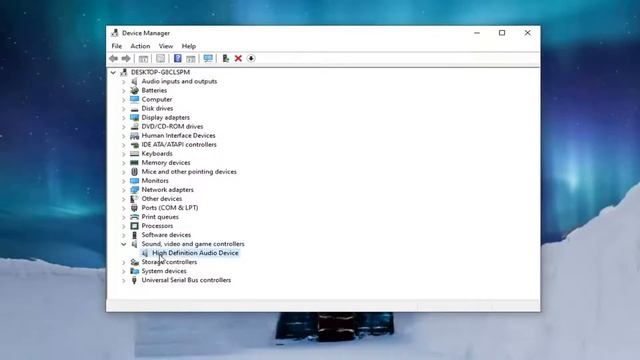640x360 pixels.
Task: Select the High Definition Audio Device label
Action: pos(195,253)
